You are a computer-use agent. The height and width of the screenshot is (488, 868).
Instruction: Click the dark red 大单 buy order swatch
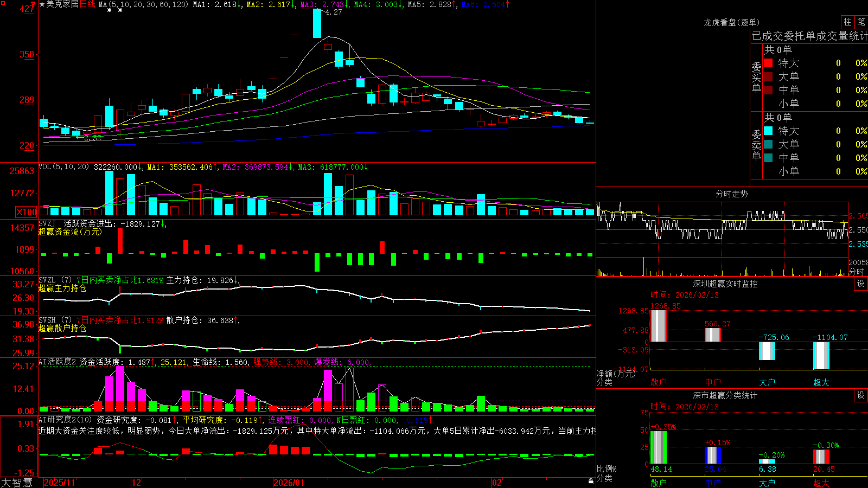tap(768, 76)
